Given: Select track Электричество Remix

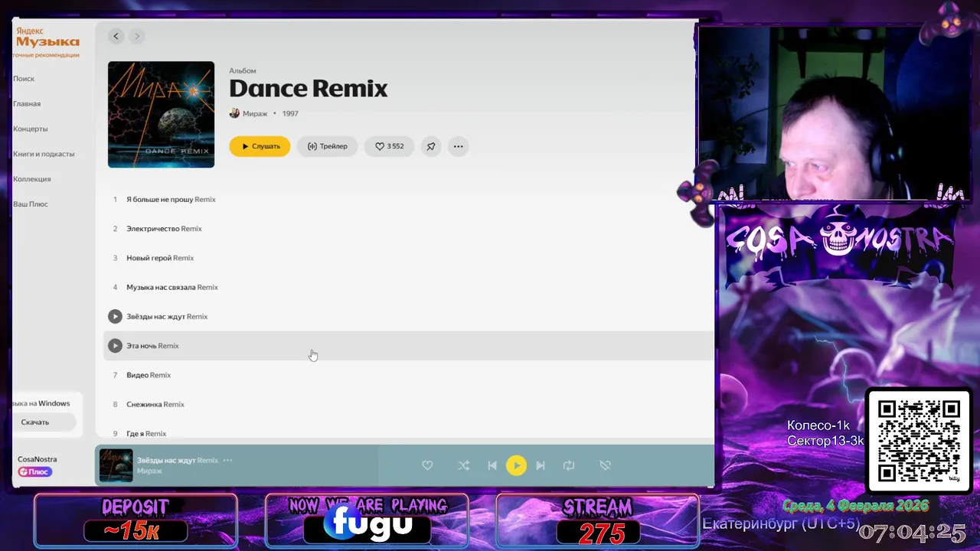Looking at the screenshot, I should click(x=409, y=229).
